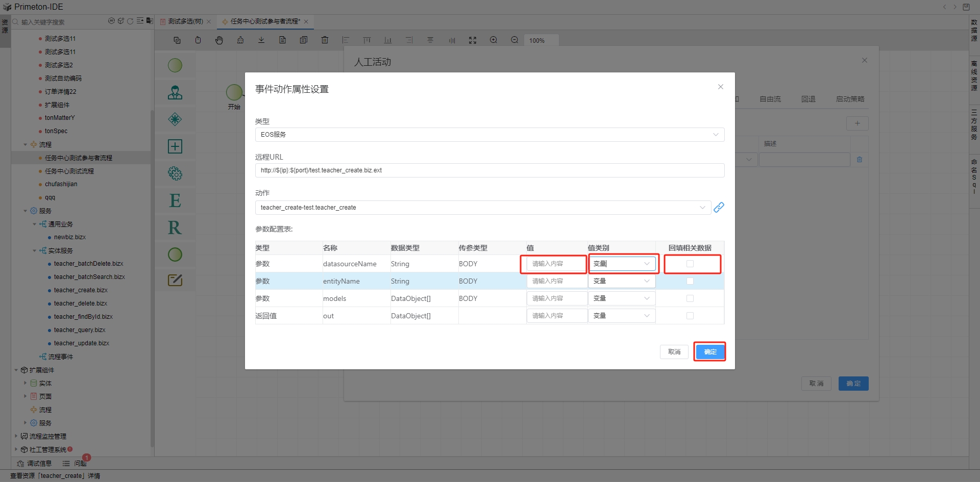Toggle 回填相关数据 checkbox for out row

click(690, 316)
